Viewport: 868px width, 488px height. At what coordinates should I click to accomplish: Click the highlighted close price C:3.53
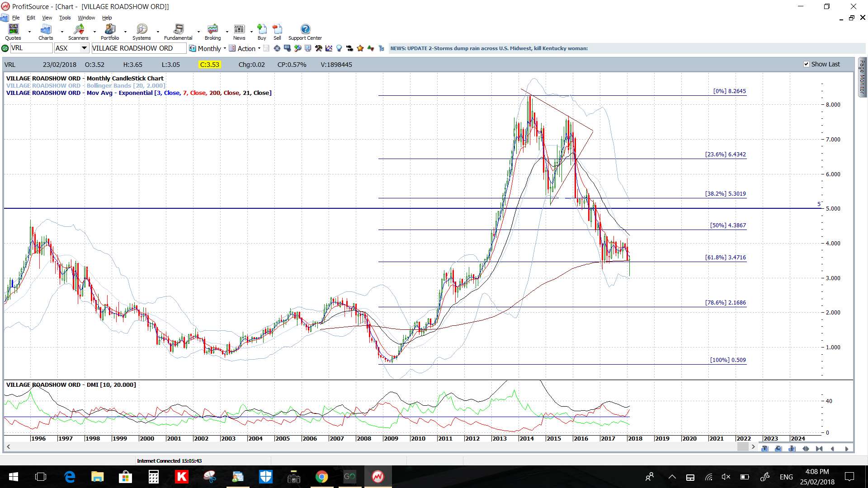click(209, 65)
